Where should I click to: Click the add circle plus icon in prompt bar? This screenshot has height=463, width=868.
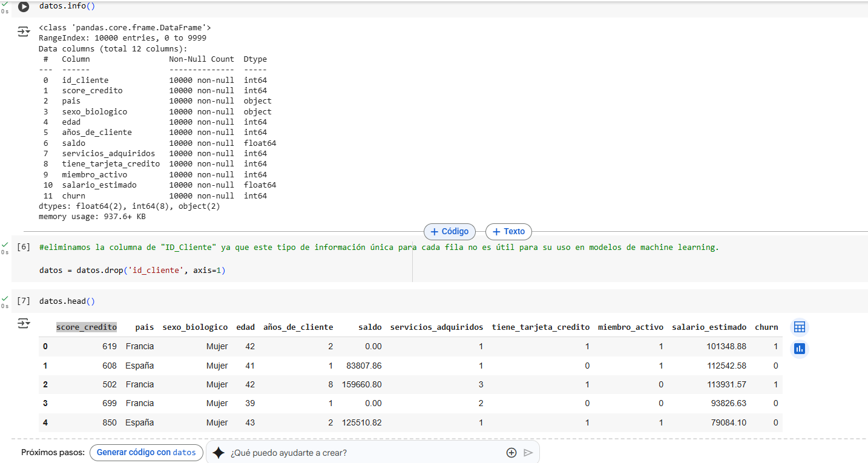[x=511, y=453]
